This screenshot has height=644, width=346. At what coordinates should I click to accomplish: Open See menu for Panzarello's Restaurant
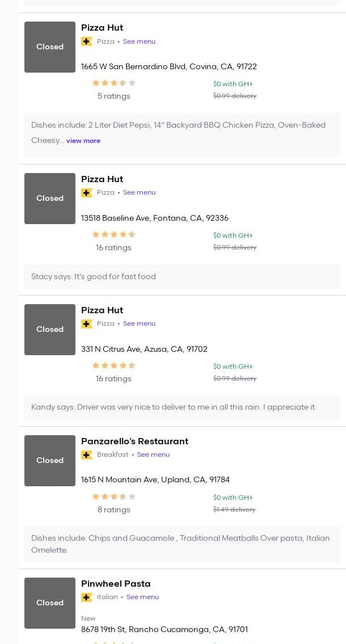(x=153, y=455)
